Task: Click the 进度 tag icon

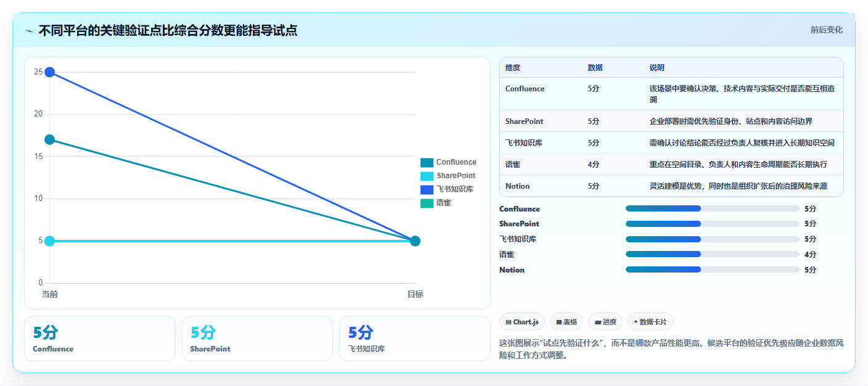Action: click(x=597, y=322)
